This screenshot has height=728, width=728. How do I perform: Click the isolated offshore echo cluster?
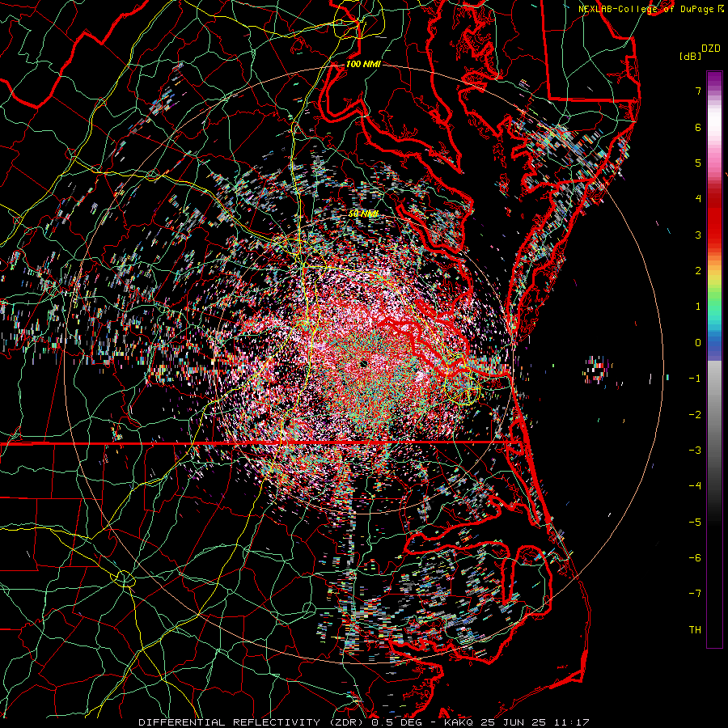tap(598, 370)
